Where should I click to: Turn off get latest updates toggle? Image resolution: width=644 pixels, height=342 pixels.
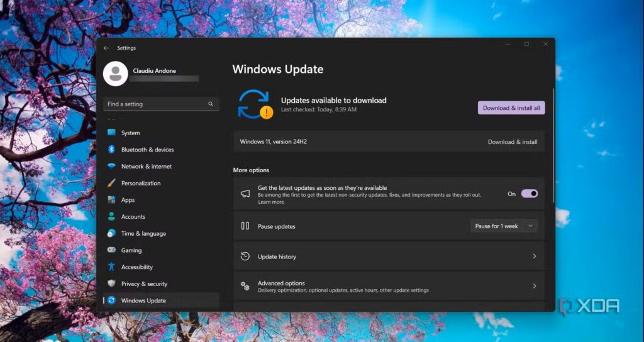[x=529, y=194]
